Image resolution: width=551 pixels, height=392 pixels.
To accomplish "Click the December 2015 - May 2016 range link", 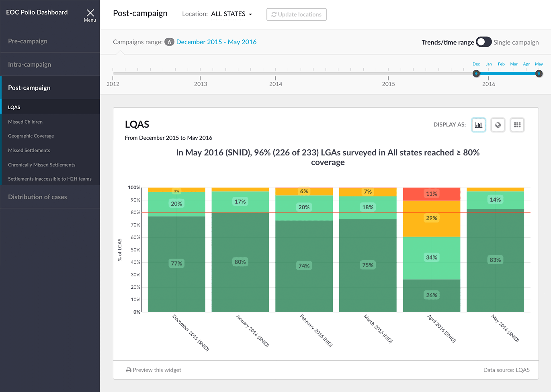I will (216, 42).
